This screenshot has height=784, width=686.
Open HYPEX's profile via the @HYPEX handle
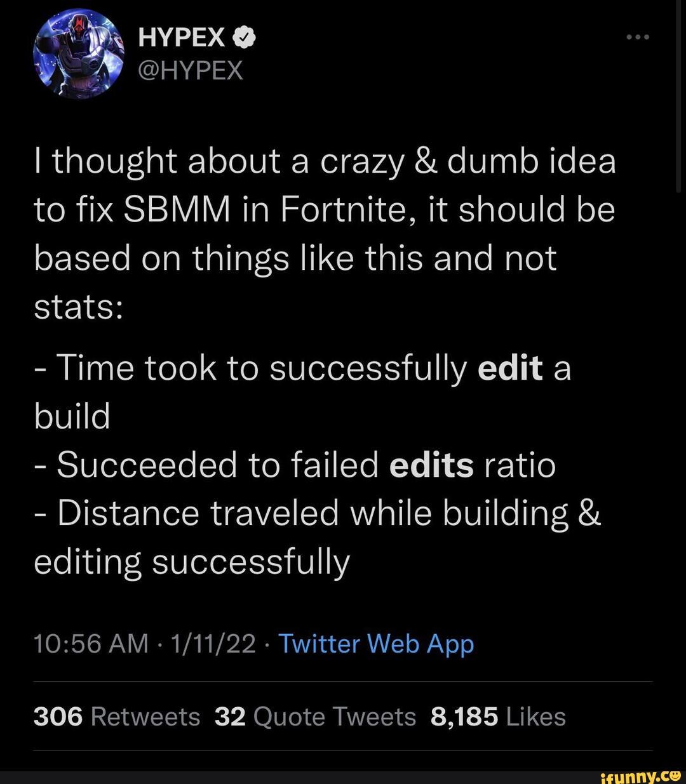click(x=191, y=71)
